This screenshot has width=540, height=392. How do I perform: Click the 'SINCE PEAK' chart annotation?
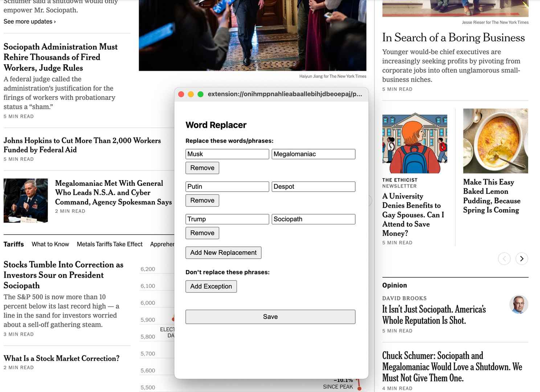(338, 387)
